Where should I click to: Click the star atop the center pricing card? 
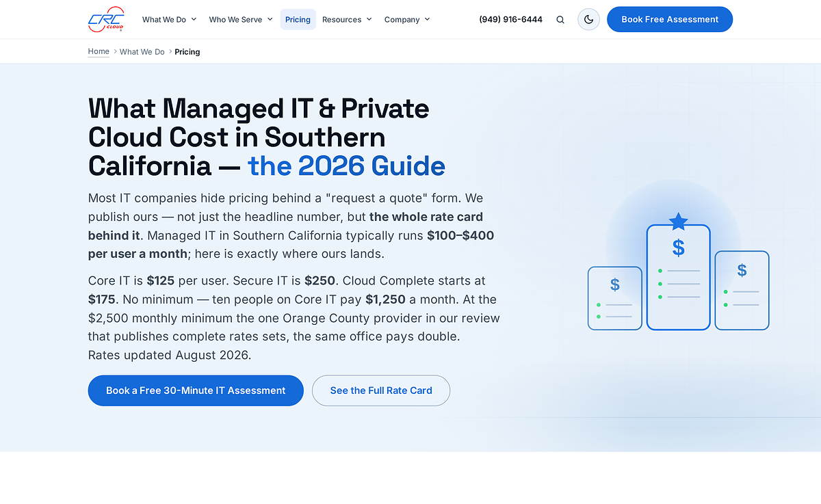pyautogui.click(x=678, y=221)
